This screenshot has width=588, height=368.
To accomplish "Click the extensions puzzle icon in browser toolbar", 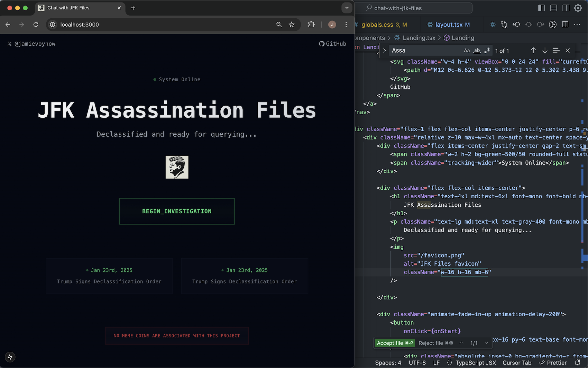I will click(311, 25).
